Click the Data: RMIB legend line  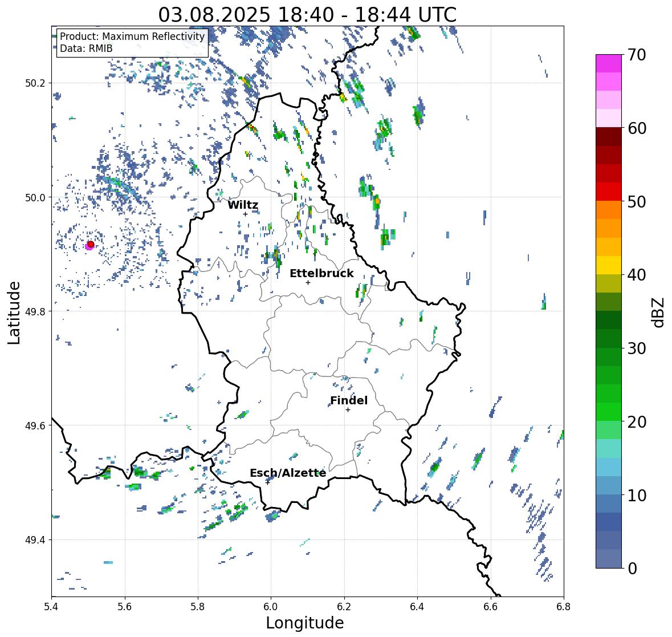[86, 48]
